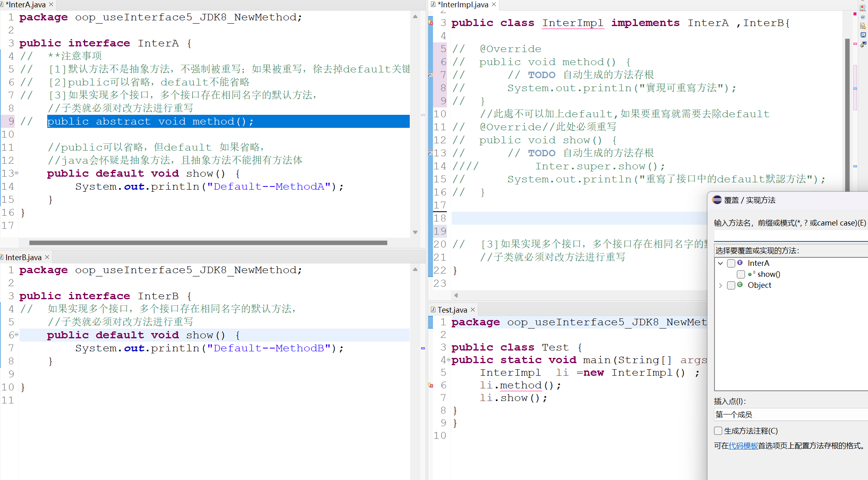The image size is (868, 480).
Task: Switch to the InterImpl.java tab
Action: tap(463, 4)
